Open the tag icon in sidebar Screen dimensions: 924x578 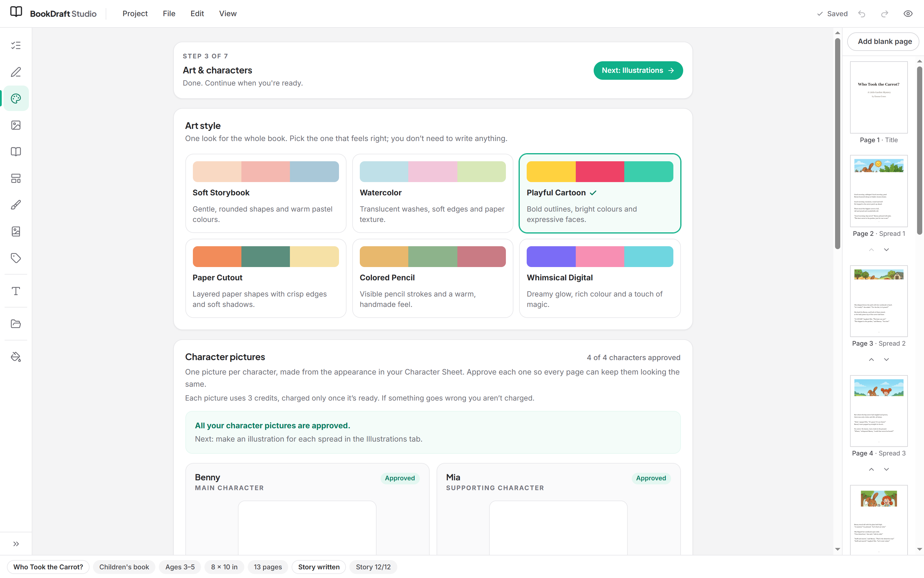point(16,258)
